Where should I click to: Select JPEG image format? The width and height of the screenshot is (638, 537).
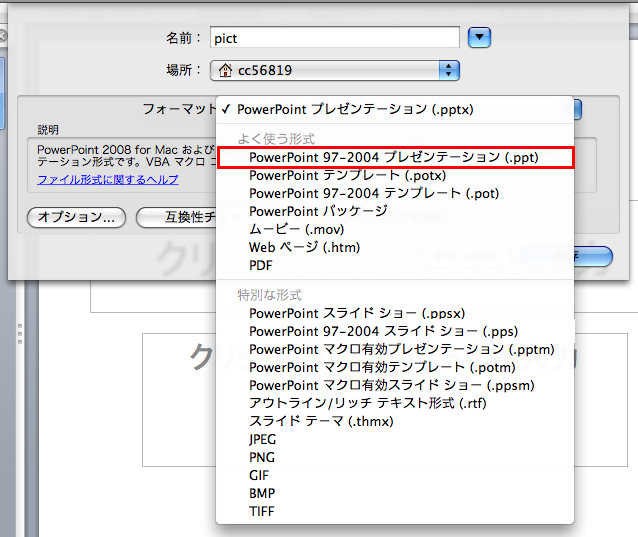[x=395, y=439]
